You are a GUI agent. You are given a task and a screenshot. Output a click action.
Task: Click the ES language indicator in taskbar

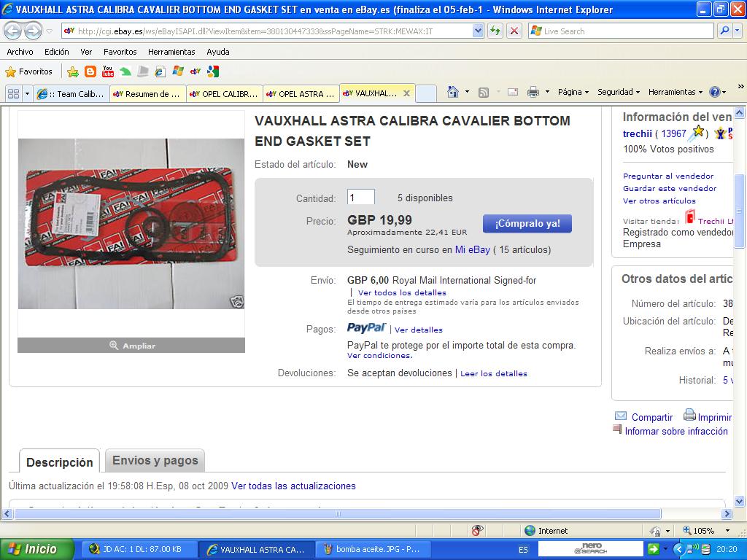[523, 549]
